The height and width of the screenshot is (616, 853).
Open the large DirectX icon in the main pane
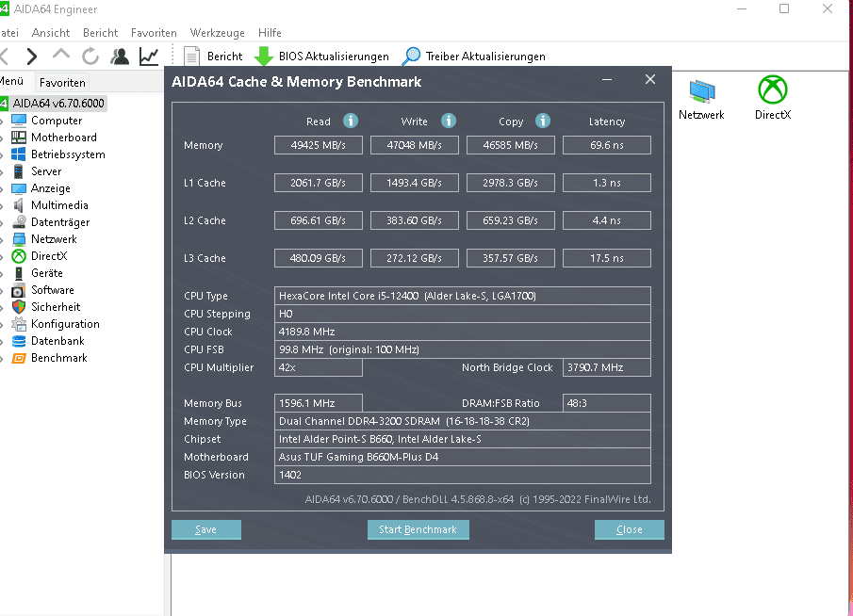click(773, 98)
